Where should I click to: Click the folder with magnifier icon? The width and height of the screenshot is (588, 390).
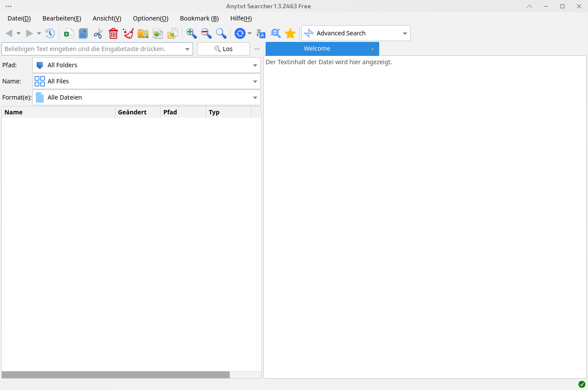pyautogui.click(x=143, y=33)
